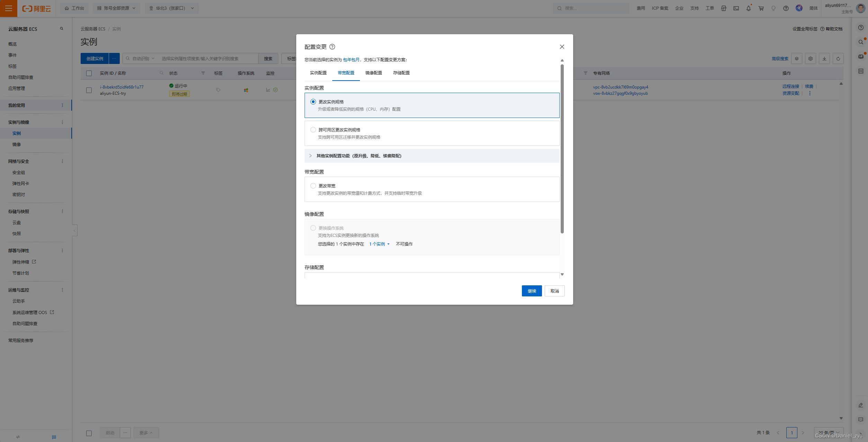The image size is (868, 442).
Task: Click the dialog vertical scrollbar
Action: click(562, 149)
